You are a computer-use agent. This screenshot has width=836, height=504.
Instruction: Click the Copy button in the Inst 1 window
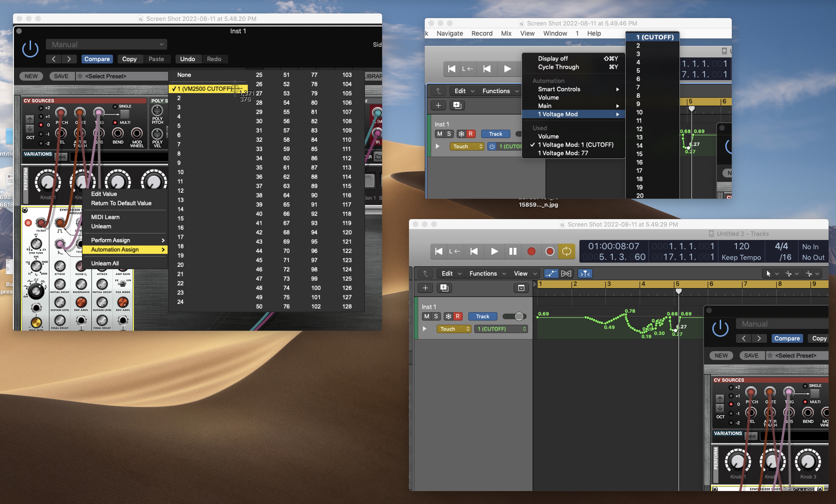[129, 59]
